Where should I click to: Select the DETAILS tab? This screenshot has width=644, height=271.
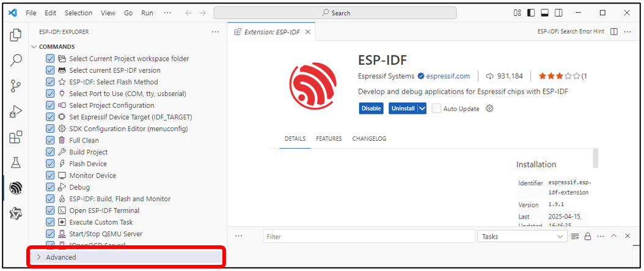coord(295,139)
